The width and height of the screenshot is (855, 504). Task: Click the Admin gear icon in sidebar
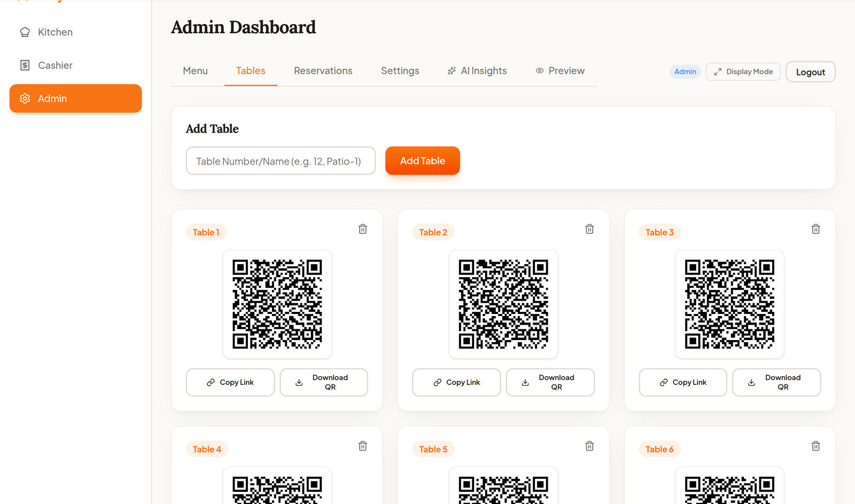[x=25, y=98]
